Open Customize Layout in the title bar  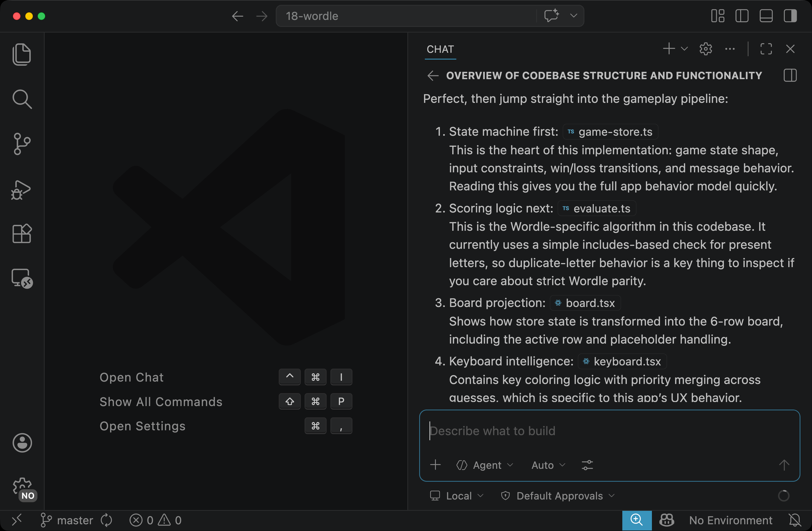pyautogui.click(x=718, y=16)
